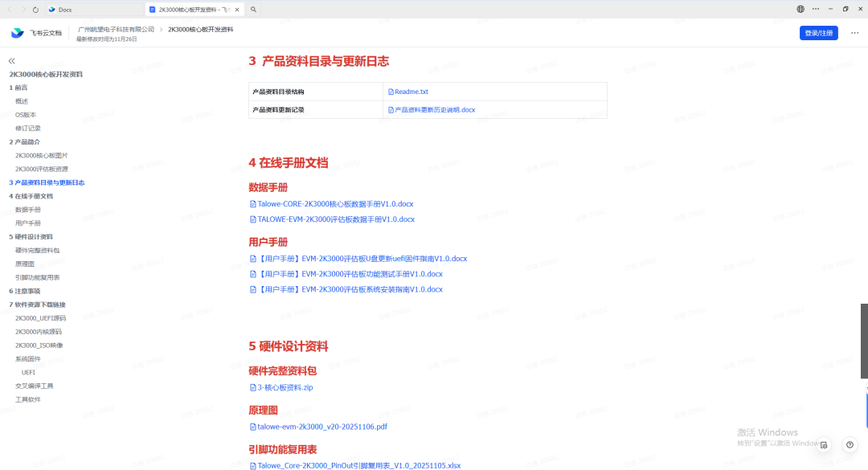This screenshot has width=868, height=470.
Task: Go to outline item OS版本
Action: (x=26, y=115)
